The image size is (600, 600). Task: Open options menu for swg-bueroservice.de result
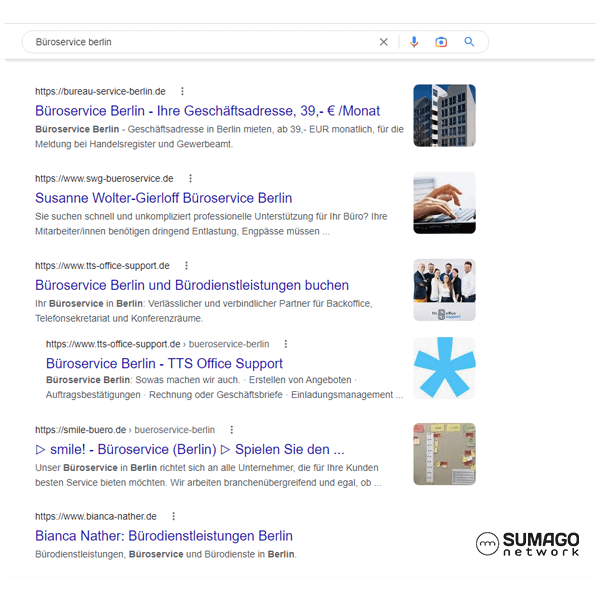[190, 178]
